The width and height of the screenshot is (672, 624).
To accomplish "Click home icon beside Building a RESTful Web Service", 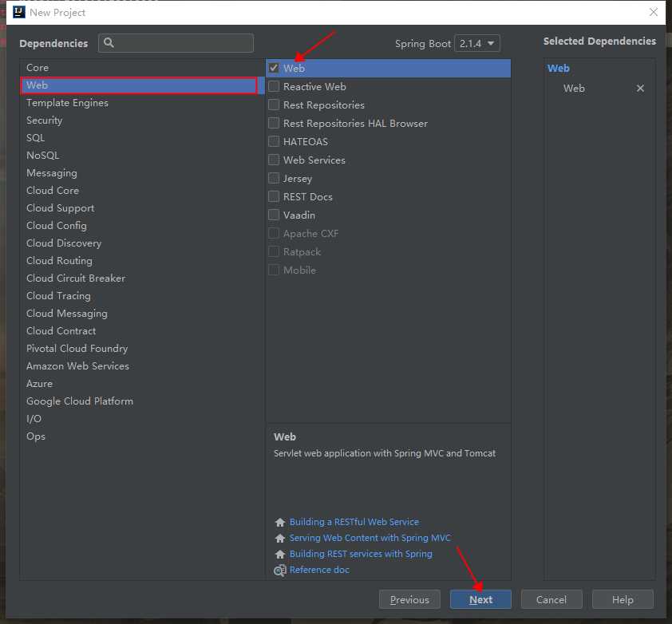I will tap(280, 522).
